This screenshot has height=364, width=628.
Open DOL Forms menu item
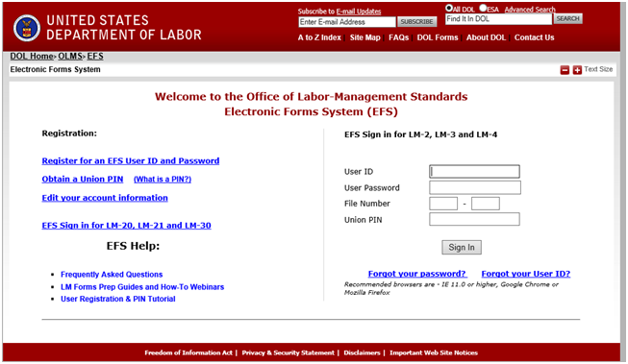coord(438,37)
